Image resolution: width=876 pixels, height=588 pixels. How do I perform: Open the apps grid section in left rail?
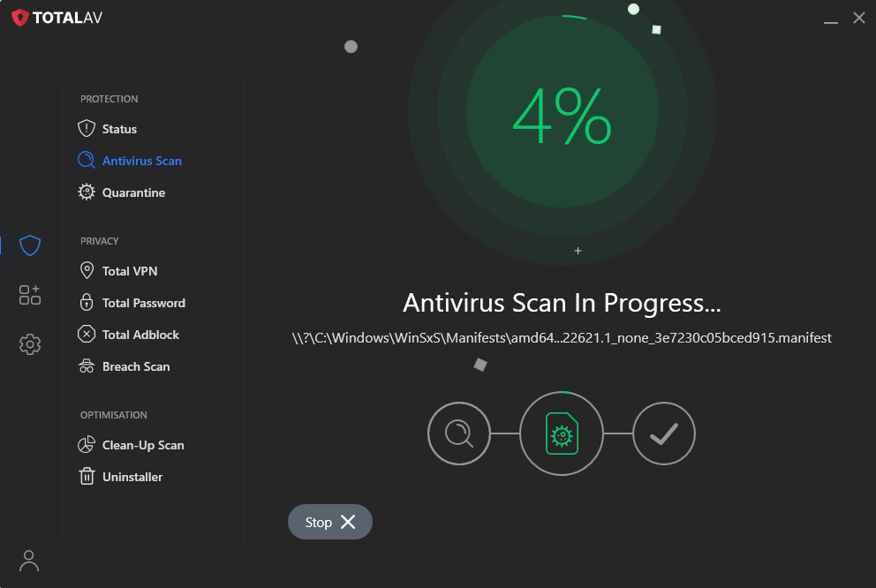[30, 295]
